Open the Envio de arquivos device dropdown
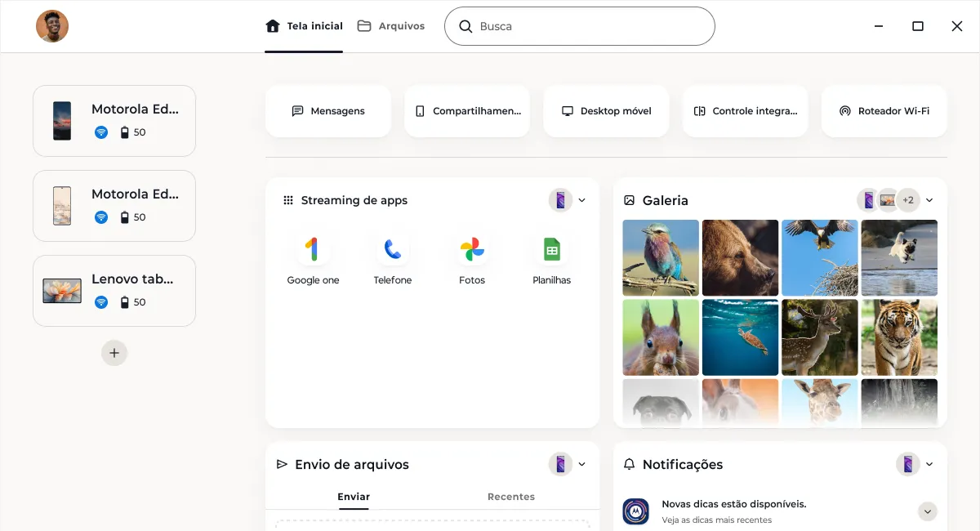Viewport: 980px width, 531px height. coord(582,464)
